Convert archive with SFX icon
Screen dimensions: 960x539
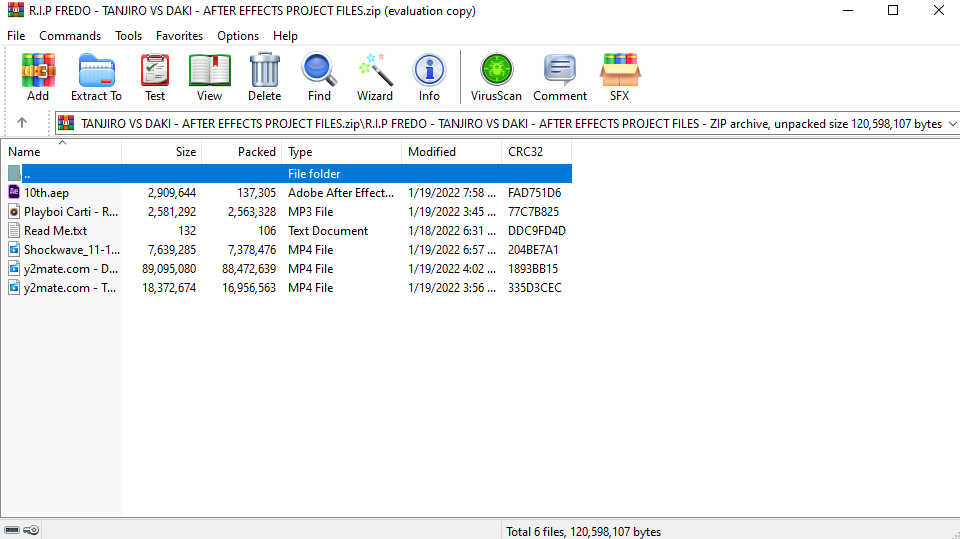click(620, 70)
